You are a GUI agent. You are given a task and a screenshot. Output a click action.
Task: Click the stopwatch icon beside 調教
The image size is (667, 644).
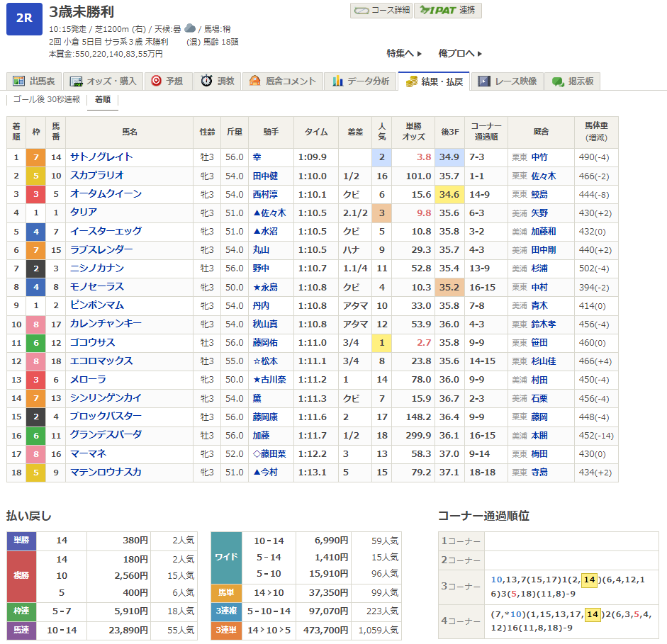206,81
